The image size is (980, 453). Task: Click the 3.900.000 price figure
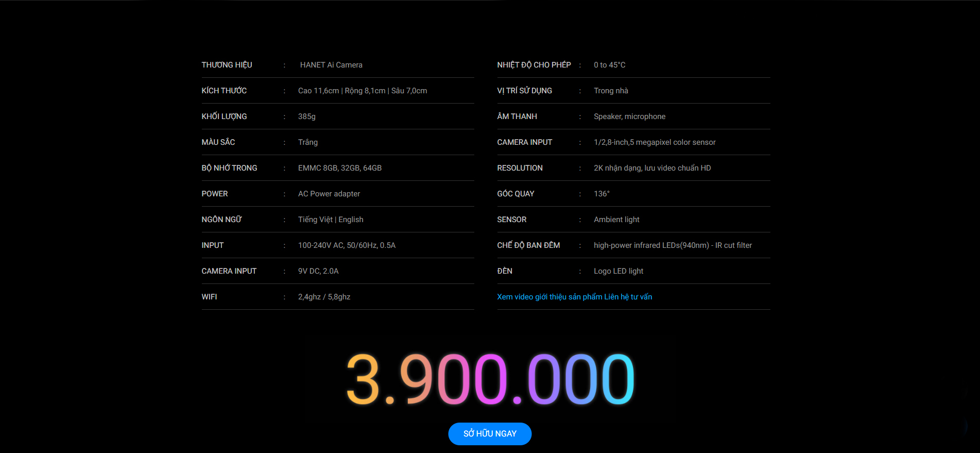click(490, 379)
